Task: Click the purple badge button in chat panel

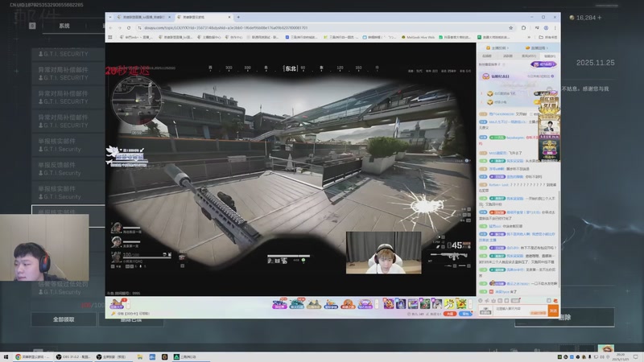Action: (x=543, y=64)
